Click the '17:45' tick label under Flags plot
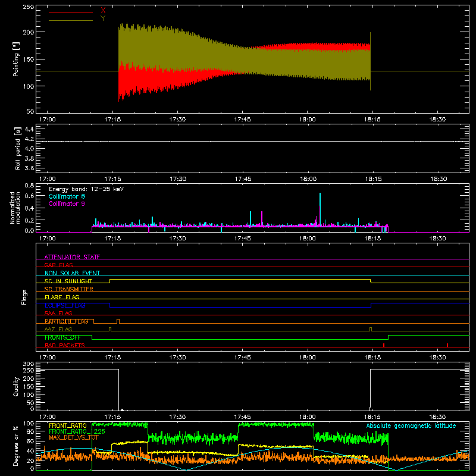The height and width of the screenshot is (476, 476). click(x=242, y=358)
